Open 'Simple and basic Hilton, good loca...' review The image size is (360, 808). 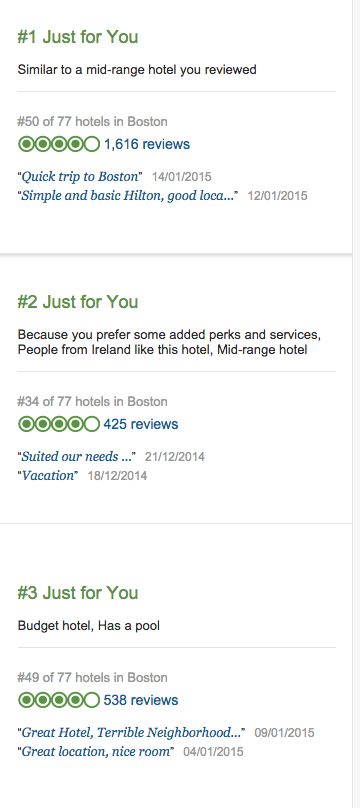[128, 196]
